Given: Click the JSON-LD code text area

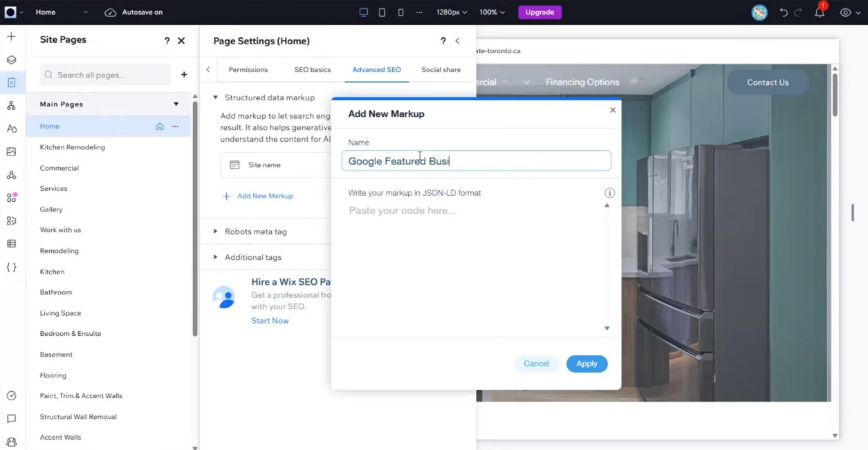Looking at the screenshot, I should point(474,267).
